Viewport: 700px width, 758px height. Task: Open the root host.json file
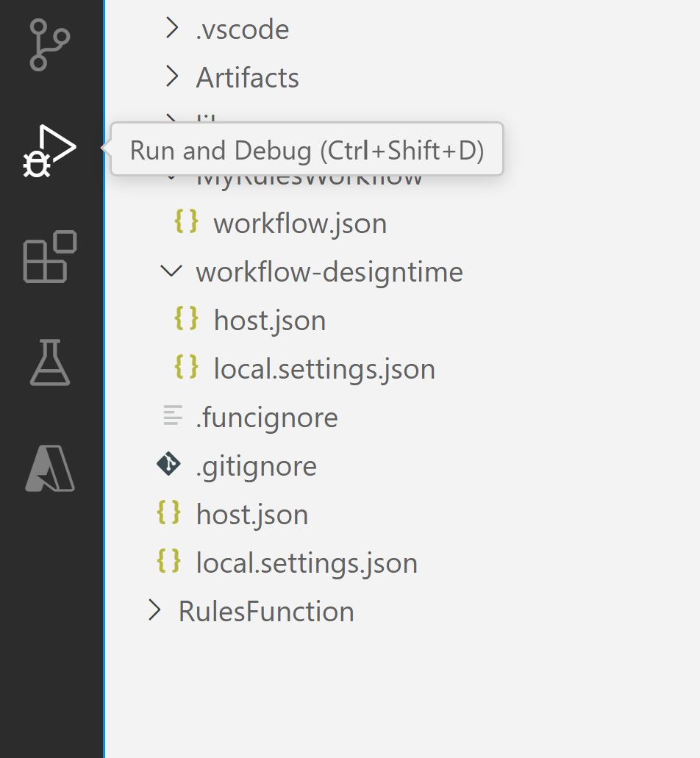tap(251, 514)
